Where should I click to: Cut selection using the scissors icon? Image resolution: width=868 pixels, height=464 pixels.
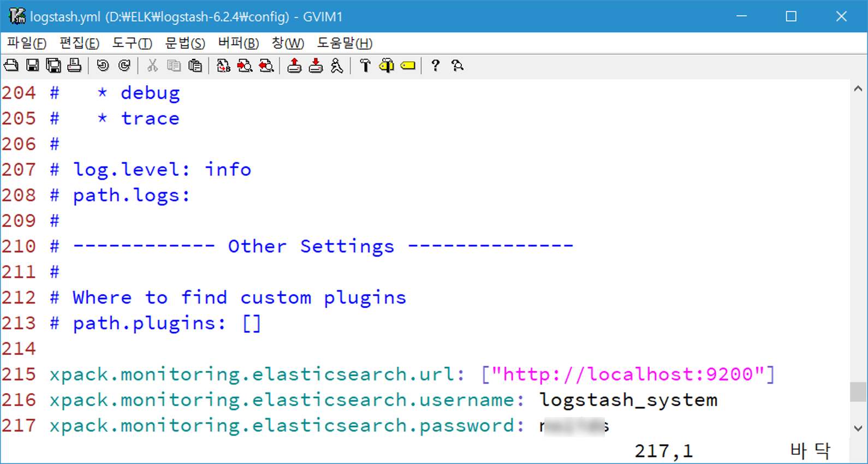pos(152,66)
